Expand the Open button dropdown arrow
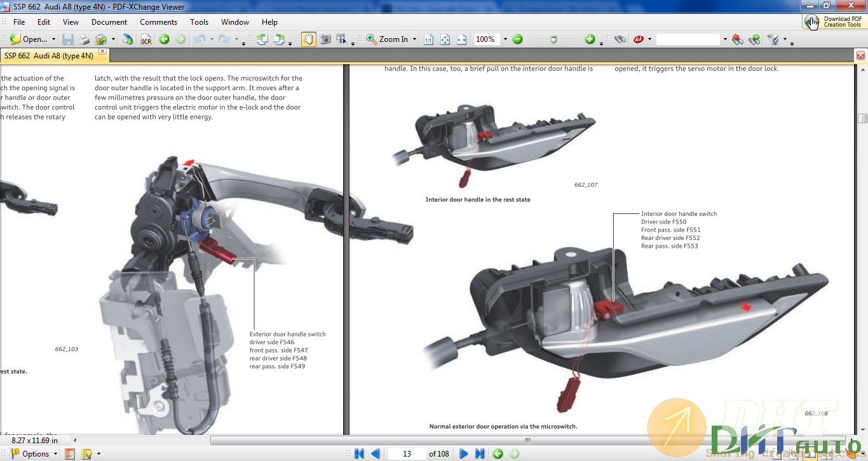868x461 pixels. tap(53, 39)
